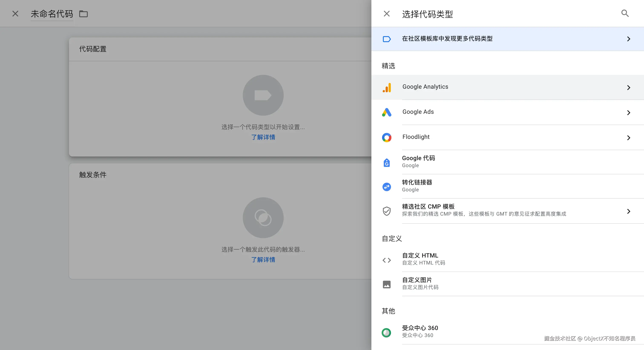Expand the Google Ads chevron arrow
The height and width of the screenshot is (350, 644).
click(628, 112)
